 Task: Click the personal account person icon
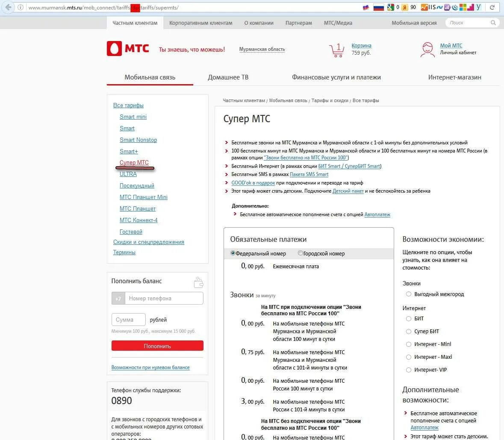coord(427,50)
